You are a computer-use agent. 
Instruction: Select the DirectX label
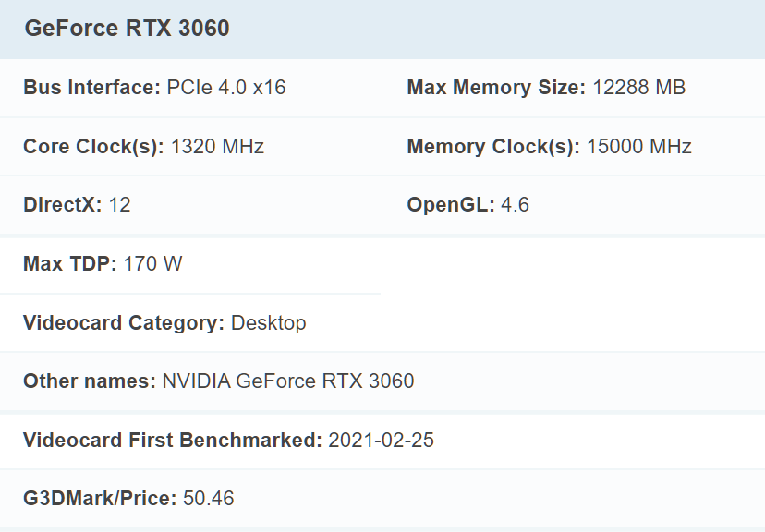tap(63, 205)
